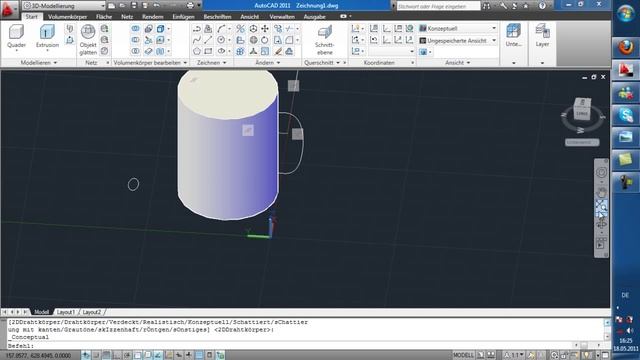Choose the Rotate tool in Ändern panel

[265, 40]
